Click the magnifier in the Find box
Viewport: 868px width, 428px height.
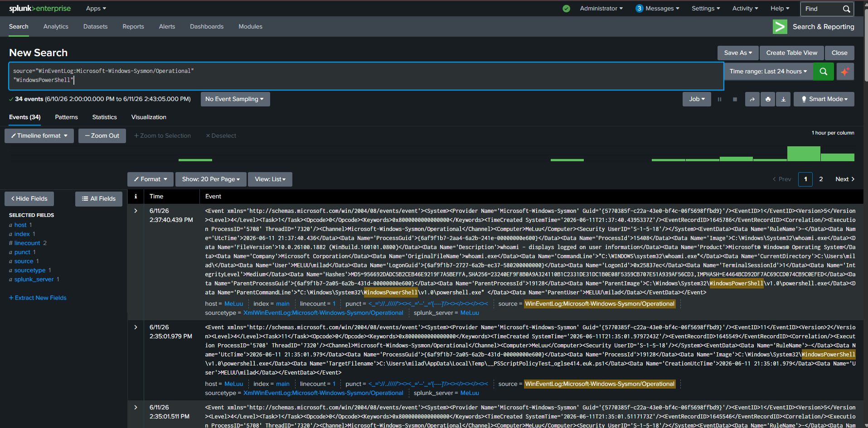tap(846, 9)
